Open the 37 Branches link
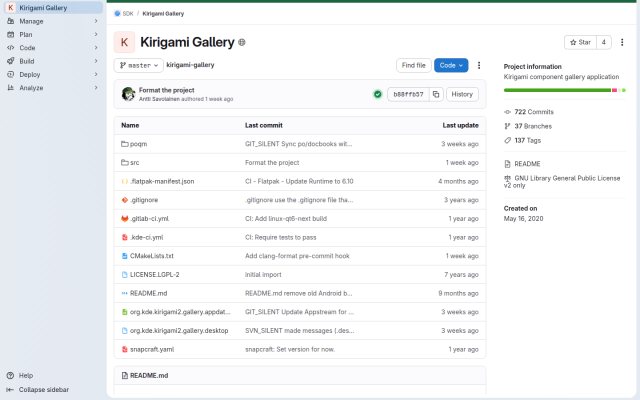The height and width of the screenshot is (400, 640). [533, 126]
